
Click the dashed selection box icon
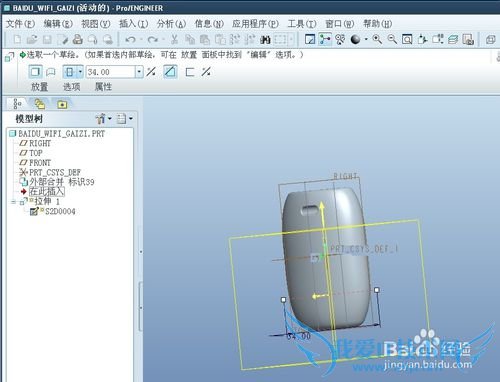pos(280,40)
